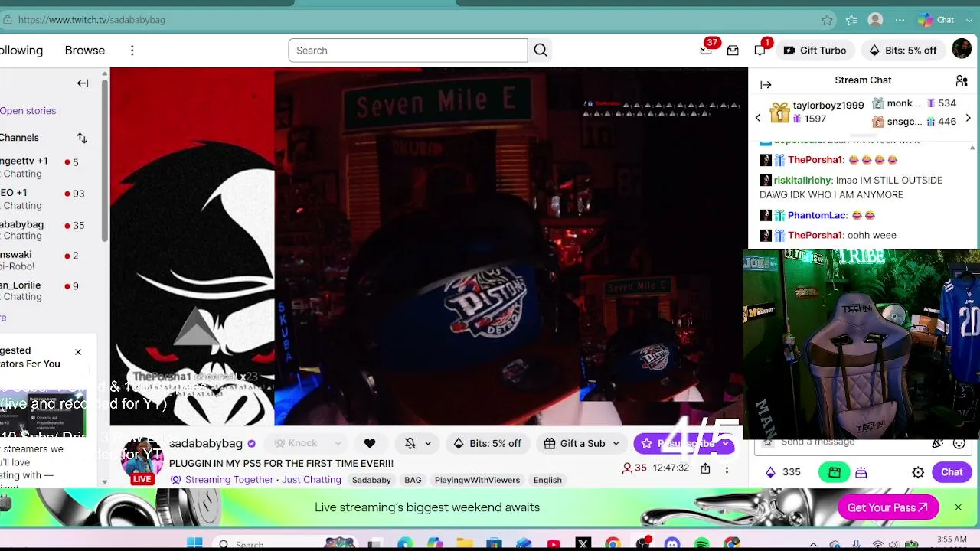Open the Windows Start menu
The height and width of the screenshot is (551, 980).
coord(194,544)
